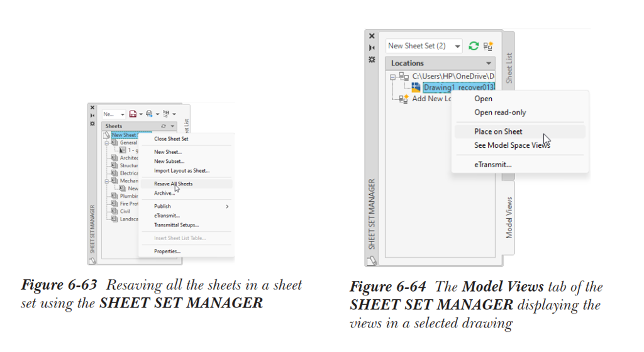Click the Plumbing subset icon

[x=114, y=196]
